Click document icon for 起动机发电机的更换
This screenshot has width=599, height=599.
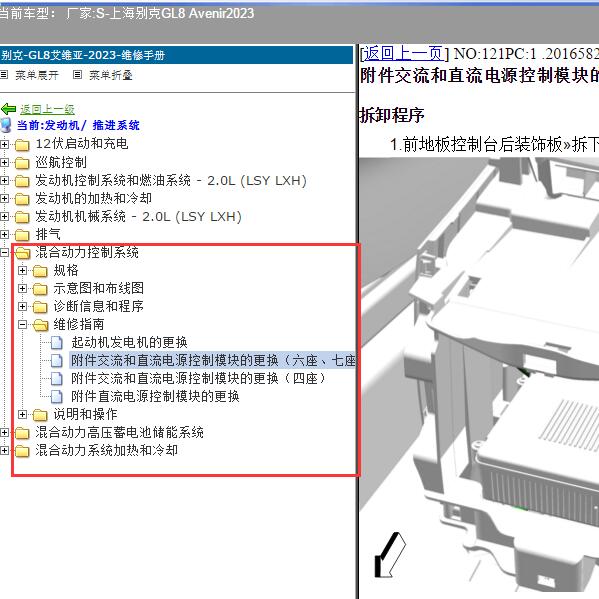[57, 342]
